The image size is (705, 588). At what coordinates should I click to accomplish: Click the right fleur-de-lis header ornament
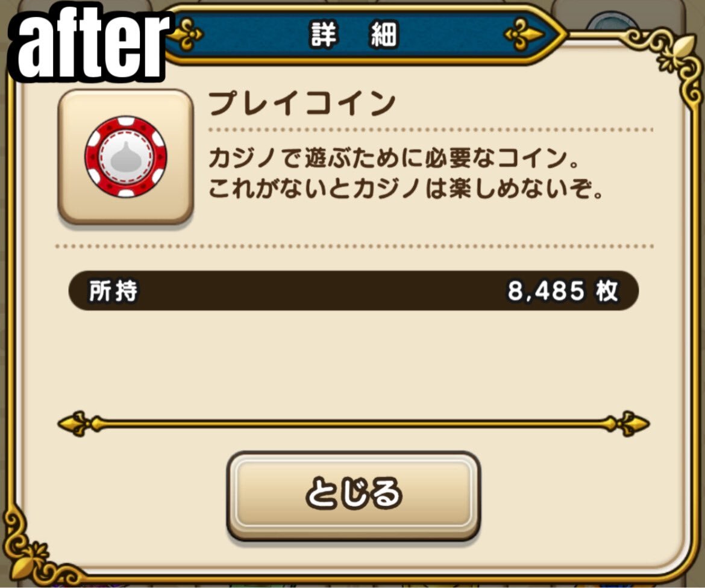click(x=524, y=34)
